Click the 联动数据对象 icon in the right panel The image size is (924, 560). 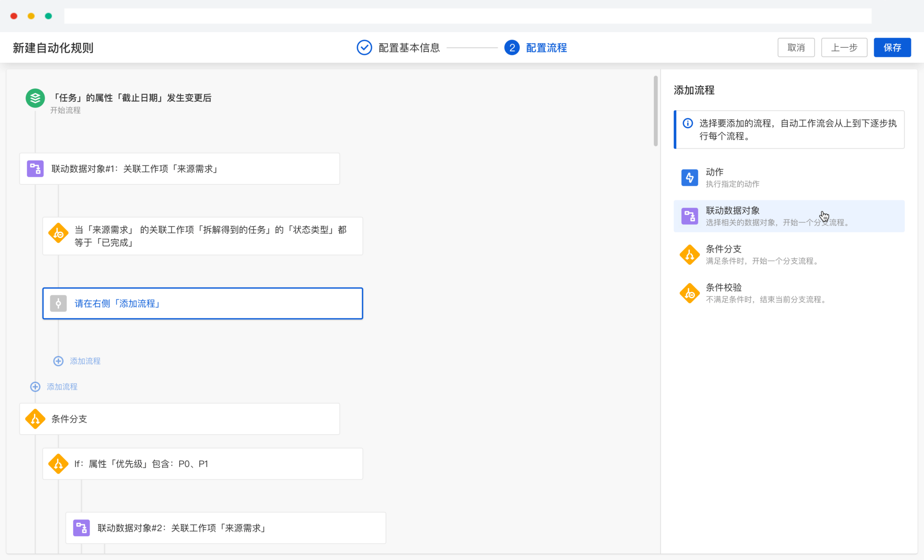(689, 216)
